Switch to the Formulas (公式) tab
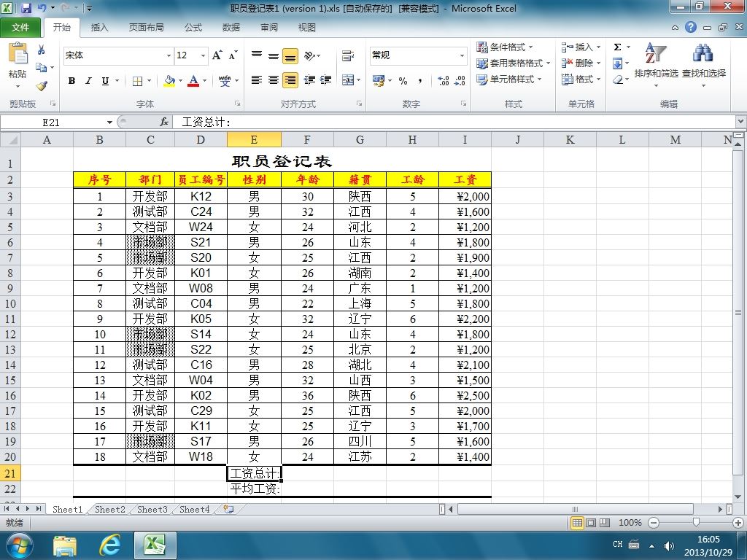Screen dimensions: 747x560 [193, 28]
